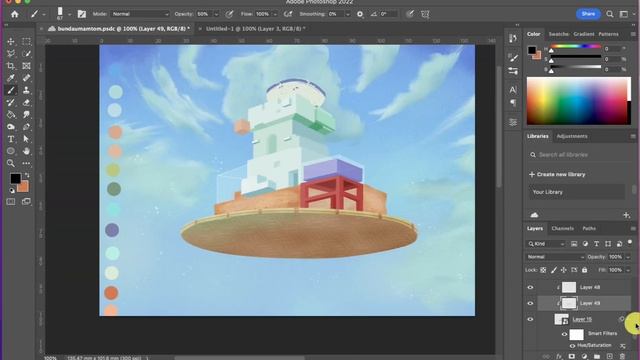This screenshot has width=640, height=360.
Task: Switch to the Untitled-1 document tab
Action: [x=256, y=29]
